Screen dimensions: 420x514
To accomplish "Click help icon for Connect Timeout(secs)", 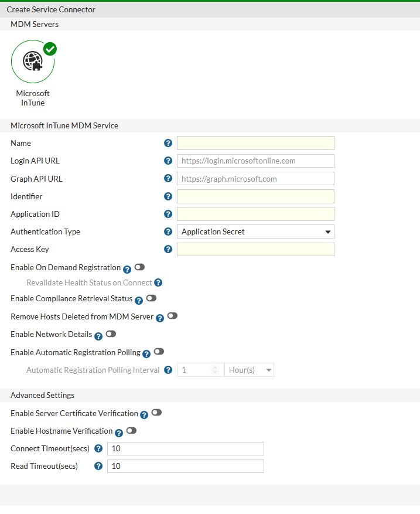I will pos(98,448).
